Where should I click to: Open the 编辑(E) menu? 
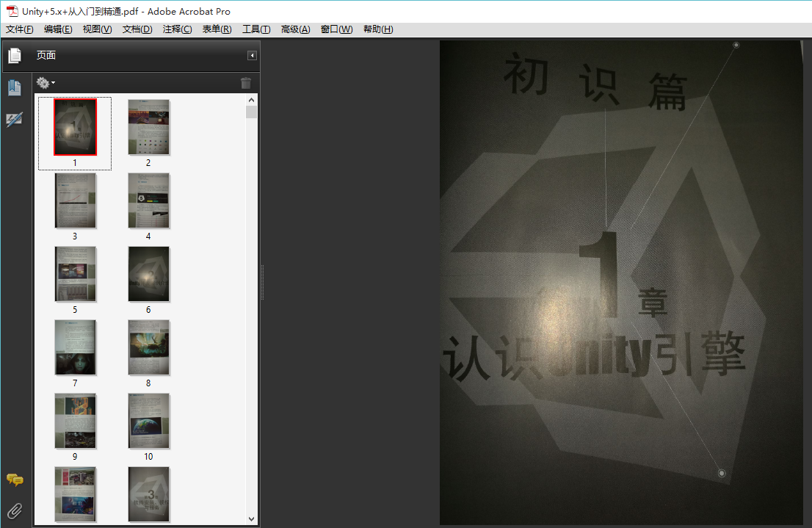point(58,29)
